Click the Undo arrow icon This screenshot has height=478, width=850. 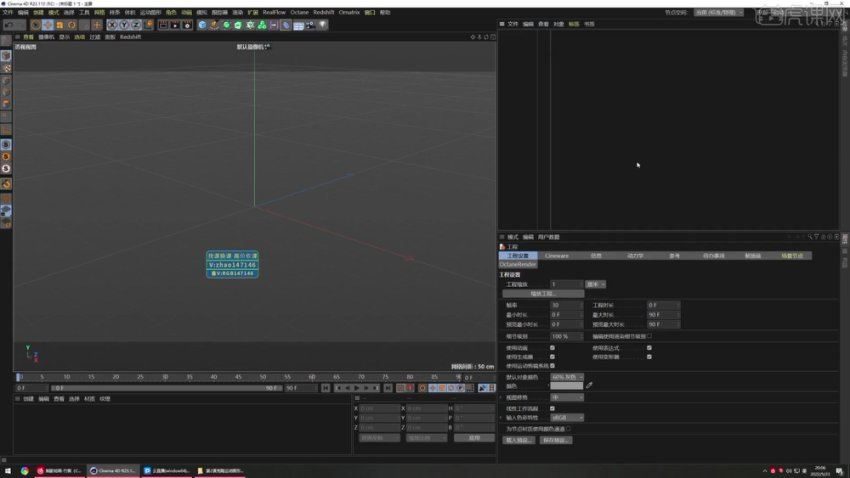click(8, 25)
